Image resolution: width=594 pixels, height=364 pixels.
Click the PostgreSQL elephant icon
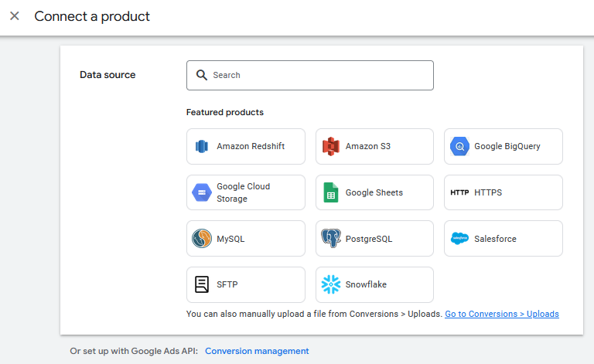coord(331,238)
